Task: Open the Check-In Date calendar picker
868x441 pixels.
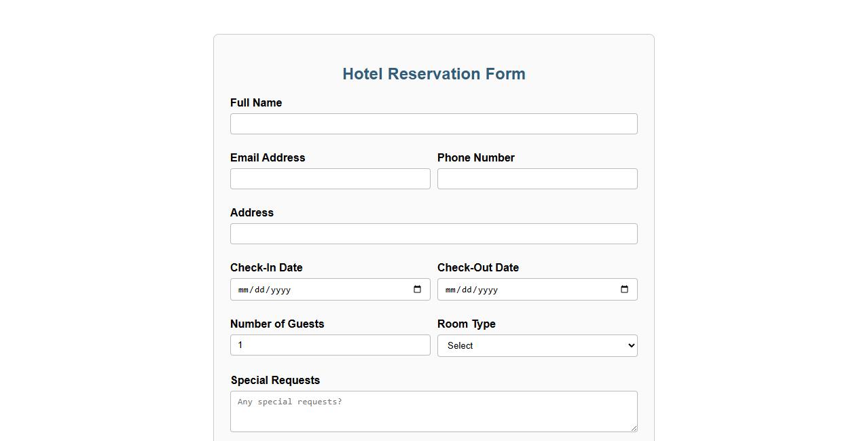Action: coord(417,289)
